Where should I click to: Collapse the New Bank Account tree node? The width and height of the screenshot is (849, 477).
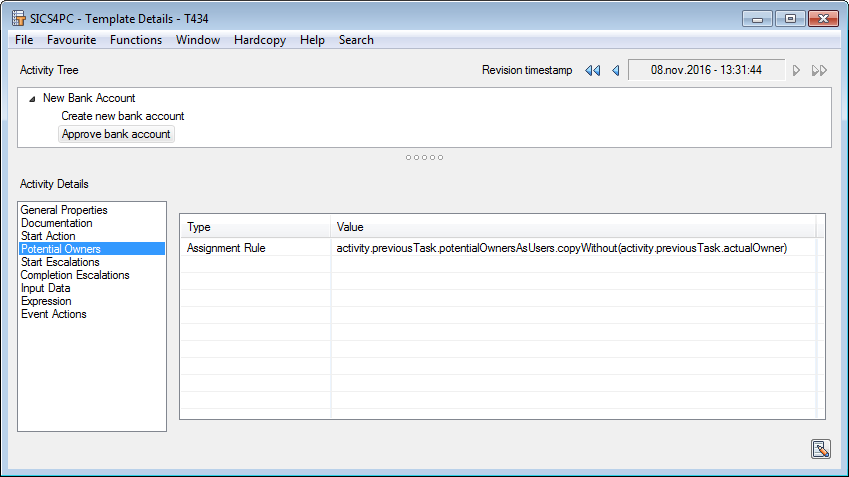[32, 99]
